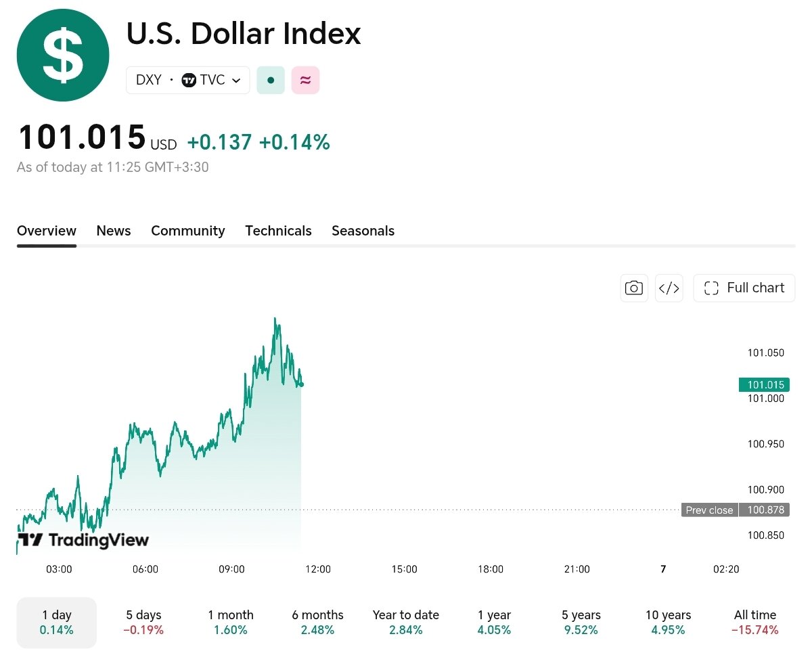Switch to the News tab
This screenshot has width=812, height=672.
point(114,231)
